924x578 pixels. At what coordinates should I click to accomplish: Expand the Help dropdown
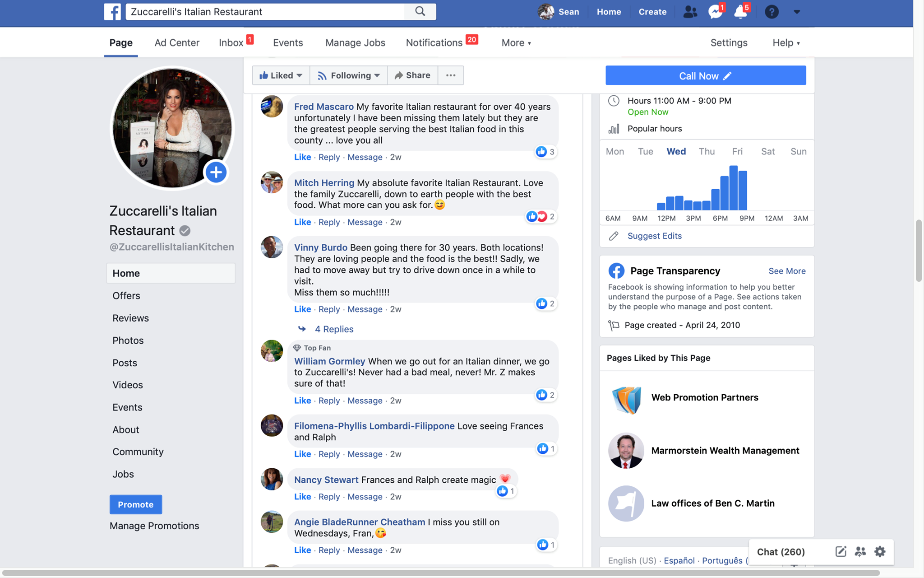(x=786, y=43)
